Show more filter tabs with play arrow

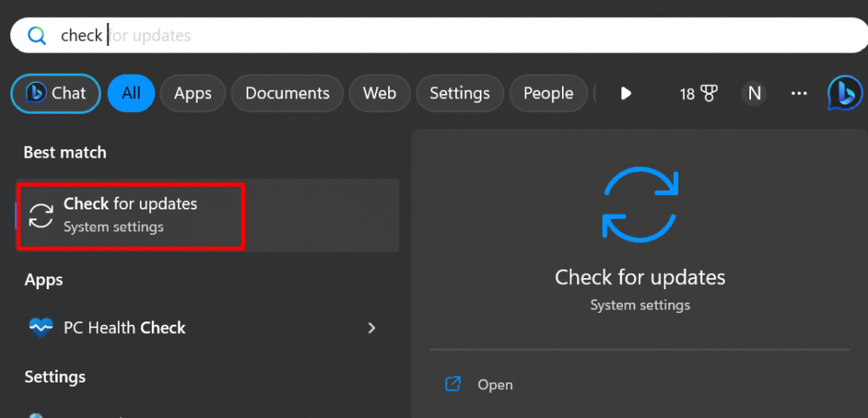tap(626, 93)
